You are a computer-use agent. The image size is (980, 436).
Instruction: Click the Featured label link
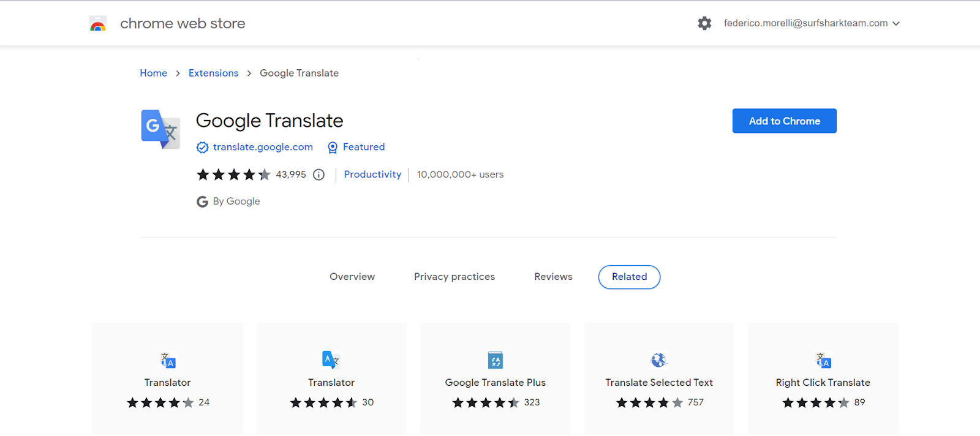(364, 147)
